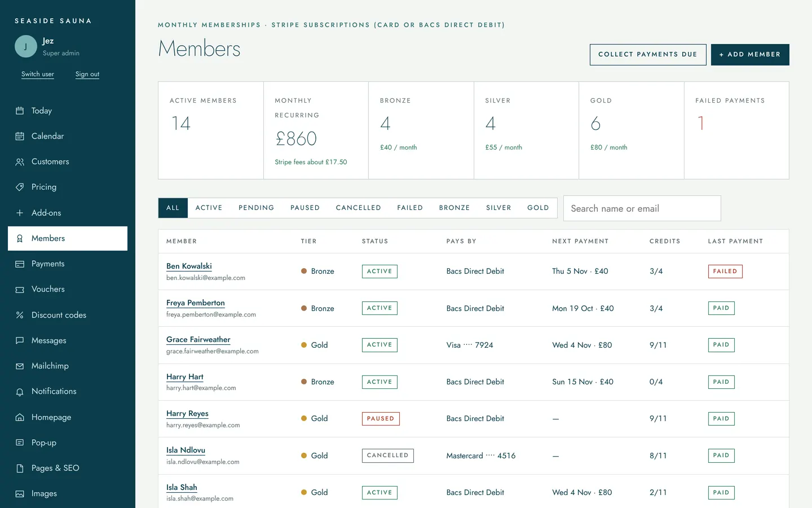Click the Payments card icon

(20, 264)
